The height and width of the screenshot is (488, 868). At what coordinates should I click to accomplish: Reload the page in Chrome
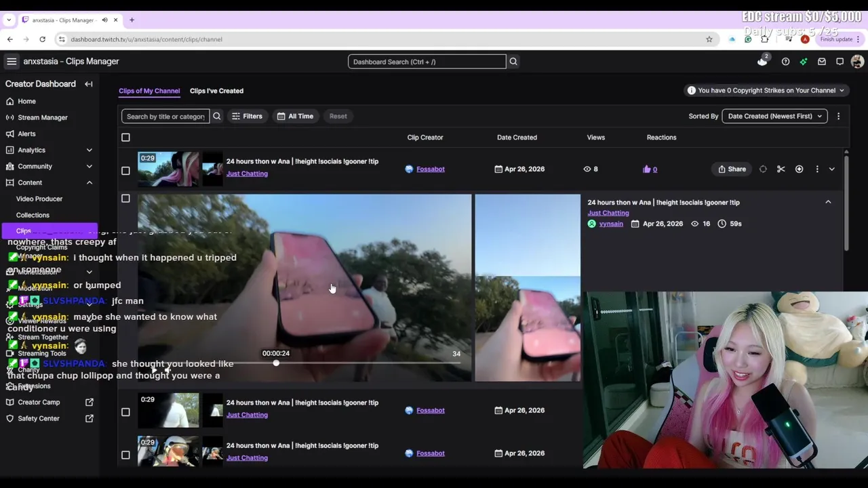(42, 39)
